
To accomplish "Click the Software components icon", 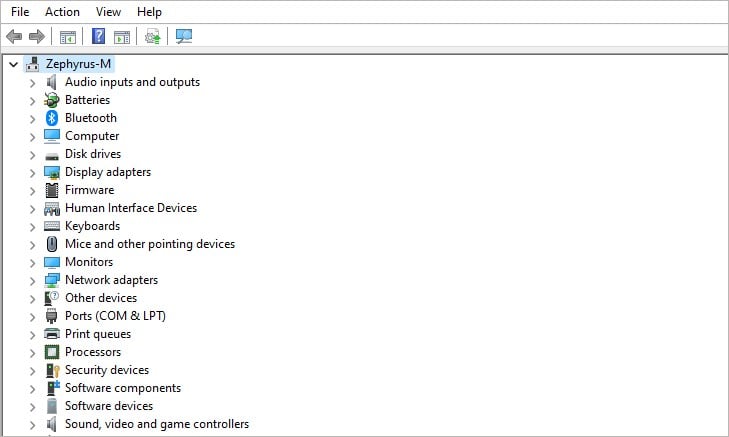I will 53,388.
